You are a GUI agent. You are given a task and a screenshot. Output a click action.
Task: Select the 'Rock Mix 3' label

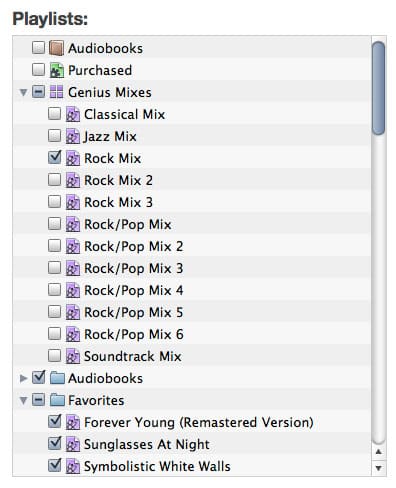tap(118, 202)
